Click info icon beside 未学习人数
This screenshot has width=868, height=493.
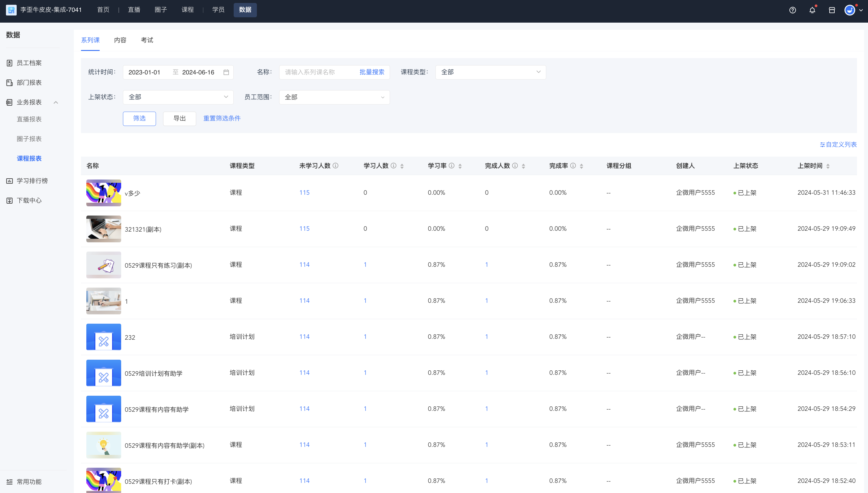pyautogui.click(x=335, y=166)
